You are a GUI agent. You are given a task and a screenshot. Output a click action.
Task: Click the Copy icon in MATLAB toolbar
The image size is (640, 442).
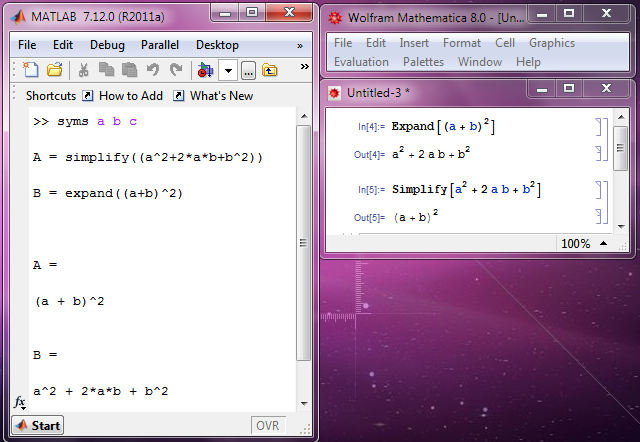(107, 70)
